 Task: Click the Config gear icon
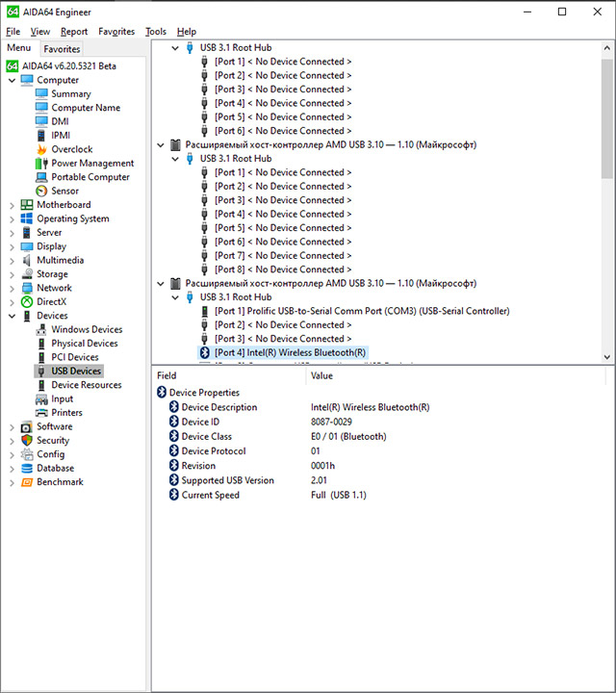click(27, 454)
